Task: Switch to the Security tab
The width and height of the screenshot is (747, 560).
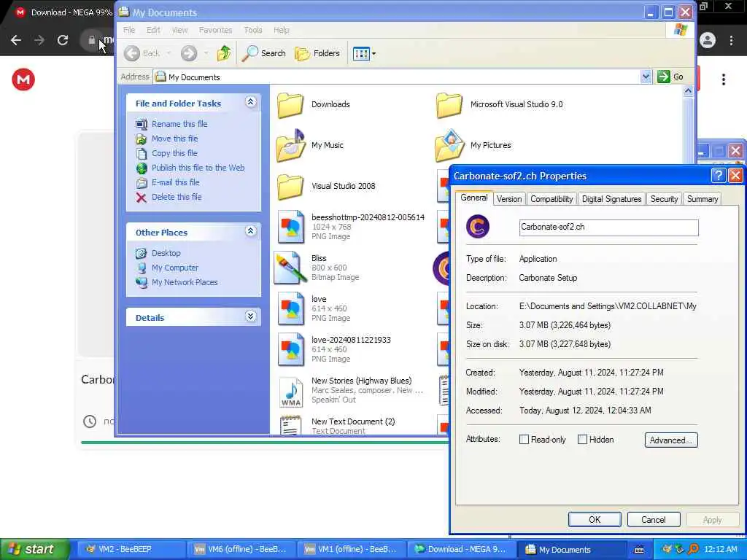Action: [664, 199]
